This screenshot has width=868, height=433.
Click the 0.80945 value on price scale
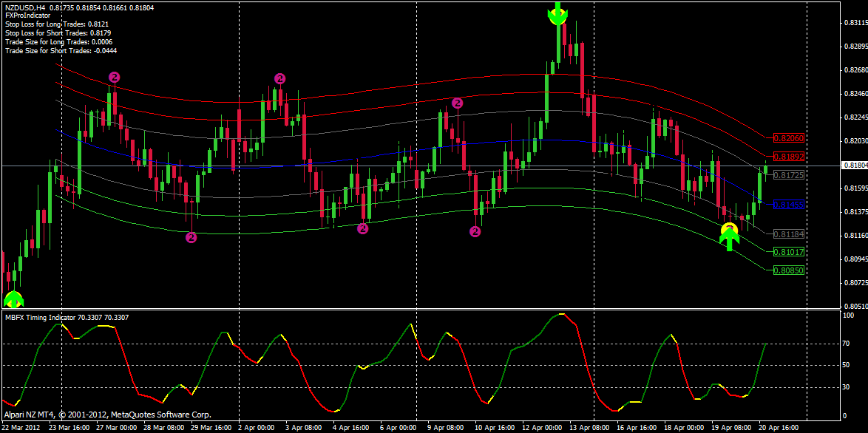tap(855, 259)
